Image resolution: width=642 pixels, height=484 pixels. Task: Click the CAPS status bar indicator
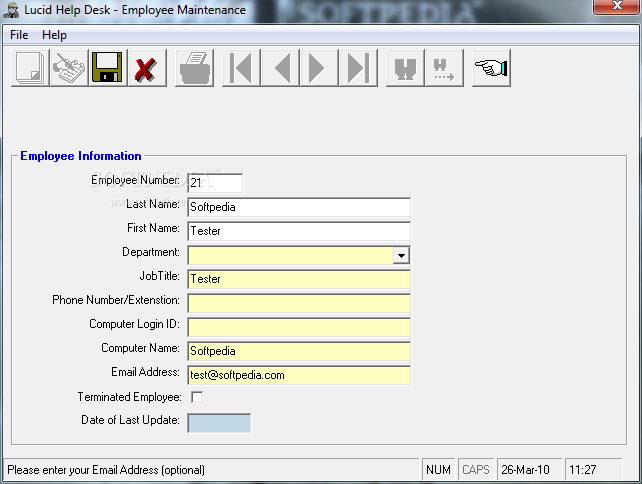click(476, 470)
